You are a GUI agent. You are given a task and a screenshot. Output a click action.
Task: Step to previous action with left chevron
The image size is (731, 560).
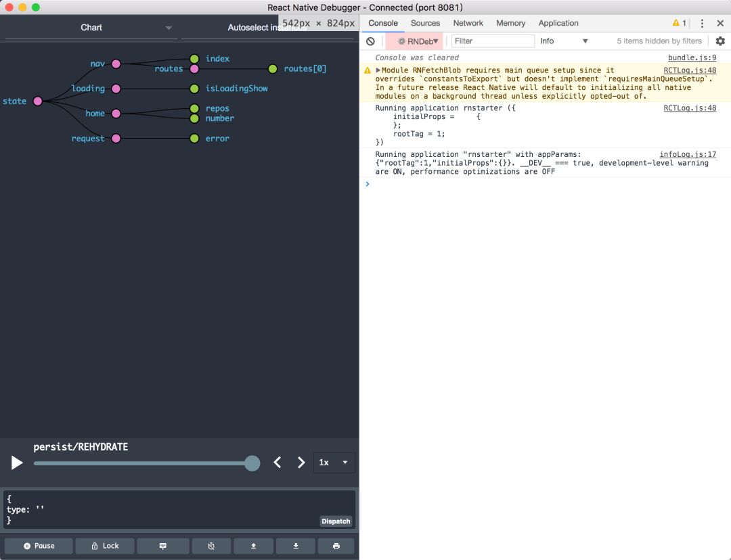[x=278, y=462]
